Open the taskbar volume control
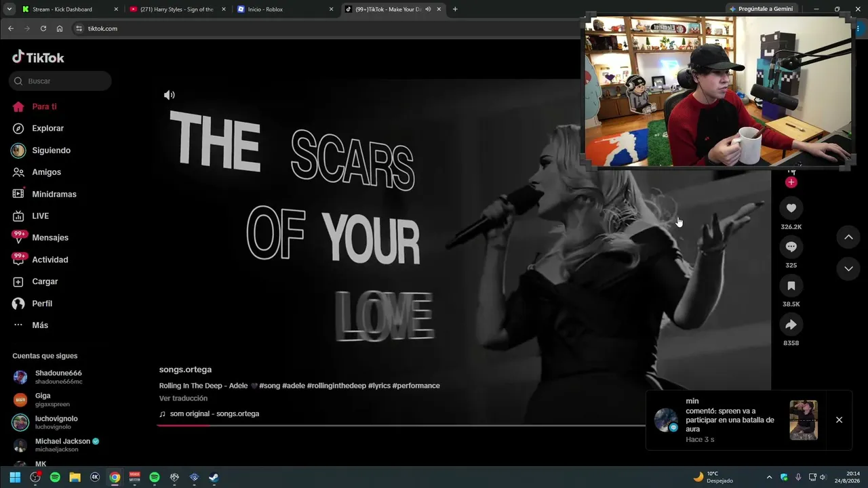 coord(823,477)
